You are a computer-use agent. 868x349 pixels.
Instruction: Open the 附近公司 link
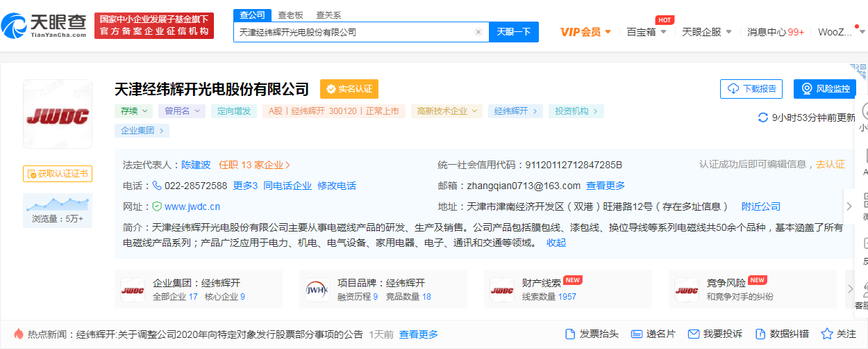pyautogui.click(x=761, y=206)
